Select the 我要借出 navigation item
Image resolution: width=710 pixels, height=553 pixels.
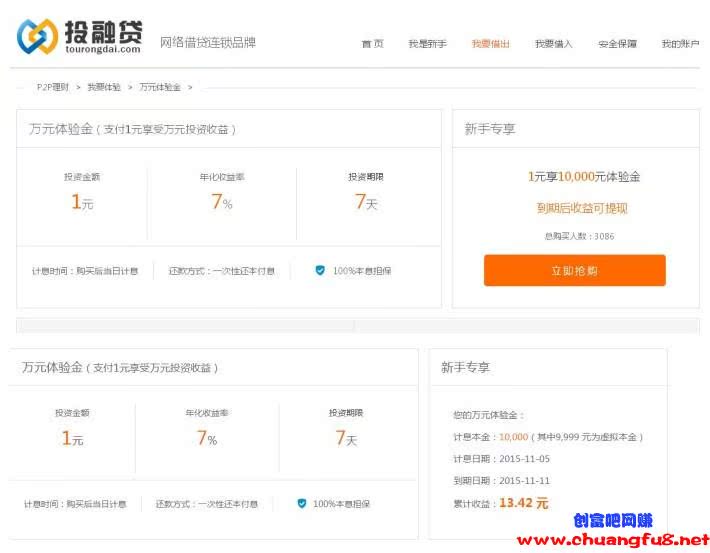(490, 43)
